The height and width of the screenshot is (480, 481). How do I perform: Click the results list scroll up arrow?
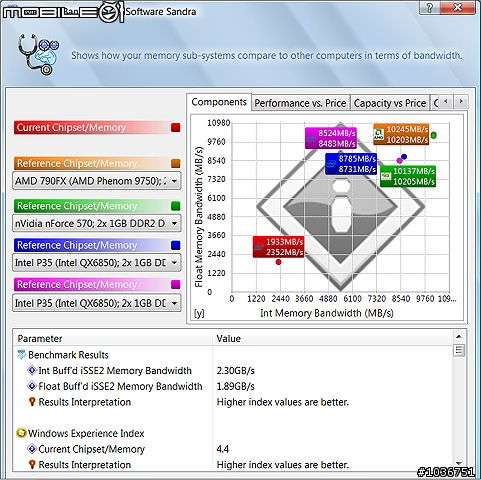(459, 337)
